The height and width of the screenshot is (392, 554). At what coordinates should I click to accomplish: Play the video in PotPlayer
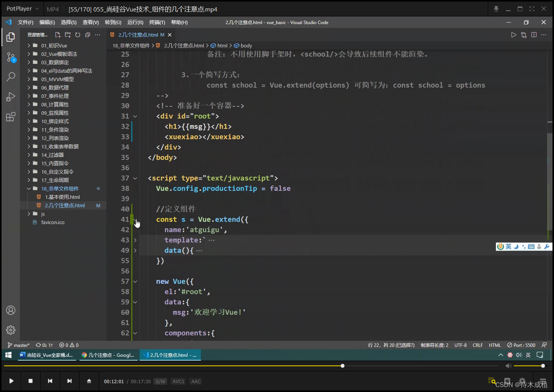click(x=11, y=381)
